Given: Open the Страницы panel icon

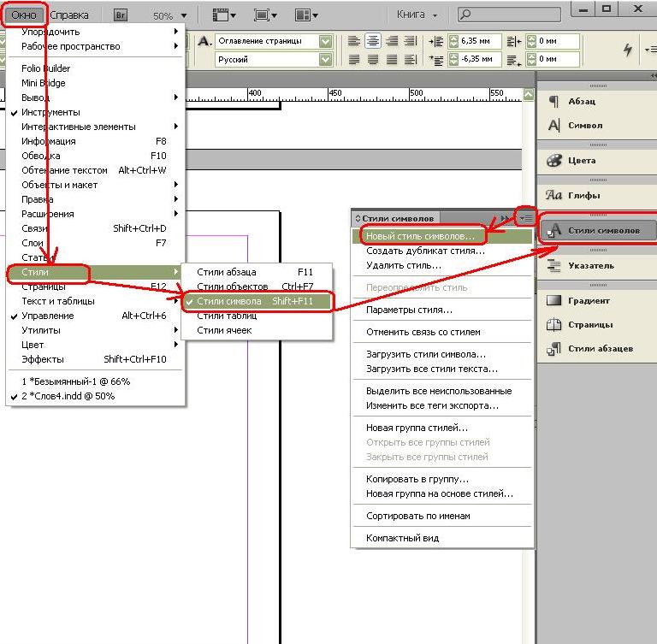Looking at the screenshot, I should pyautogui.click(x=554, y=325).
